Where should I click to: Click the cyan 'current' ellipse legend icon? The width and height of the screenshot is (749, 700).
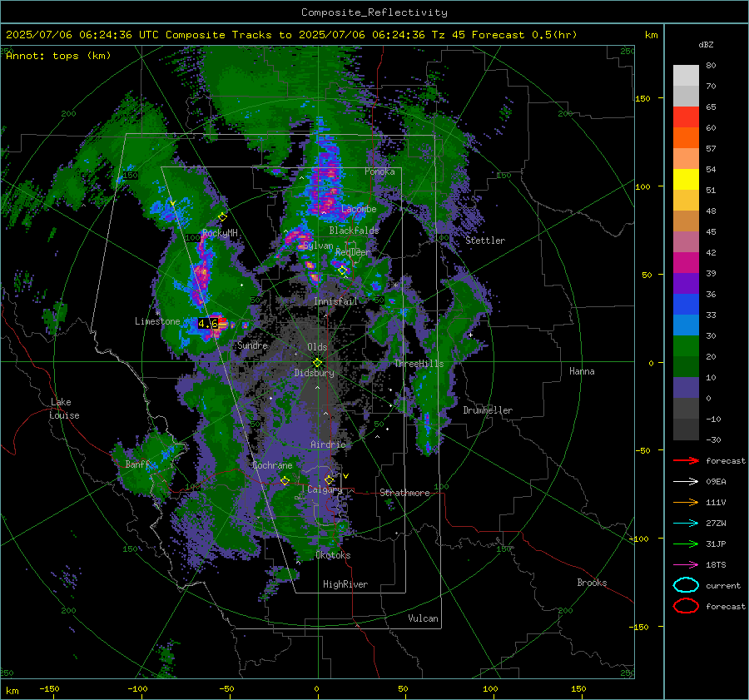pyautogui.click(x=686, y=585)
